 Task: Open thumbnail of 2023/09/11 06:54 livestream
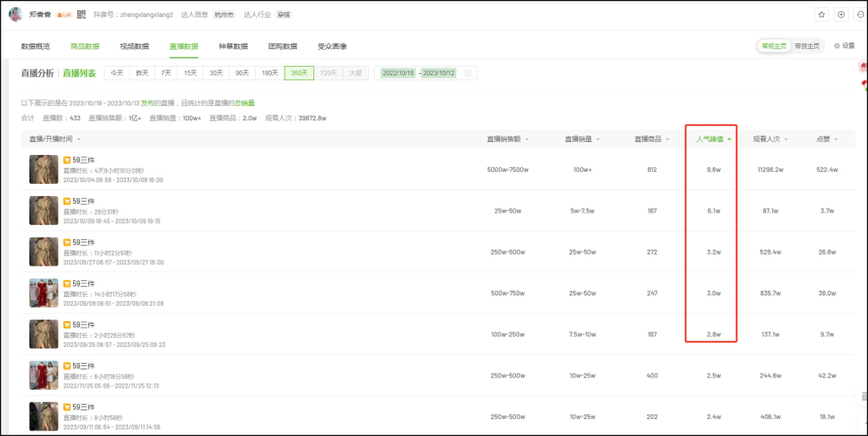click(43, 417)
